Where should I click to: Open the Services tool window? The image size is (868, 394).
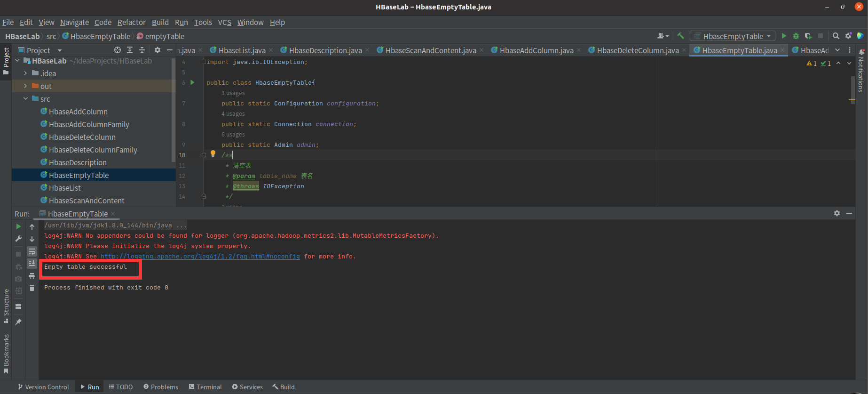coord(247,387)
